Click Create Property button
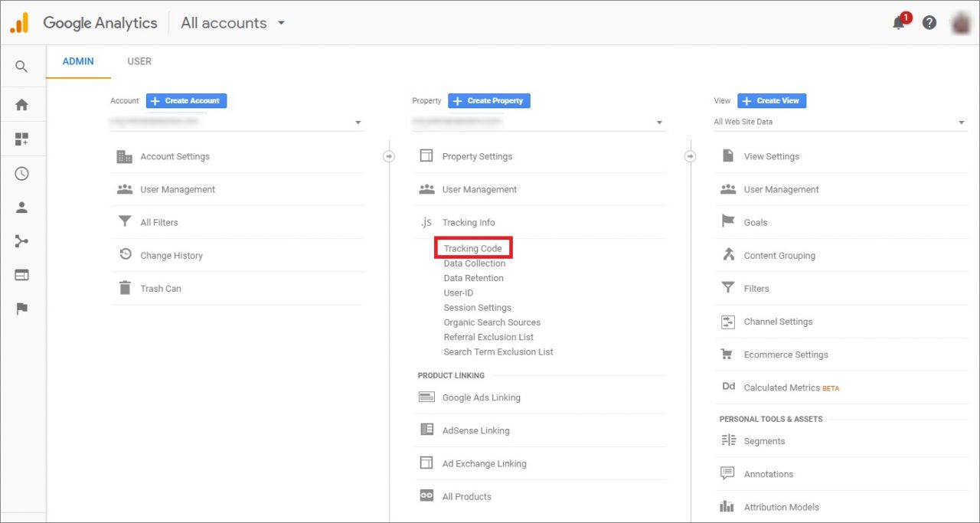 (489, 100)
